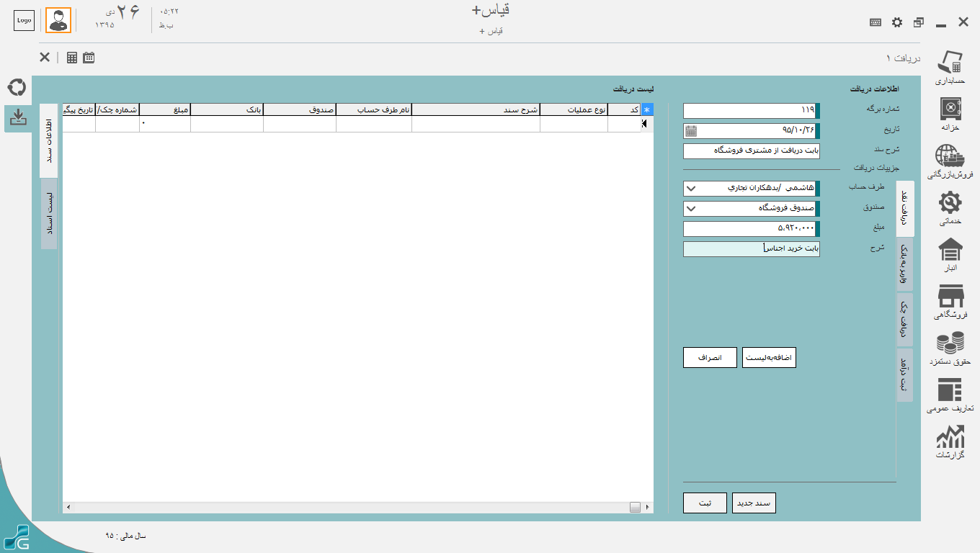980x553 pixels.
Task: Open the خزانه (Treasury) module
Action: tap(950, 112)
